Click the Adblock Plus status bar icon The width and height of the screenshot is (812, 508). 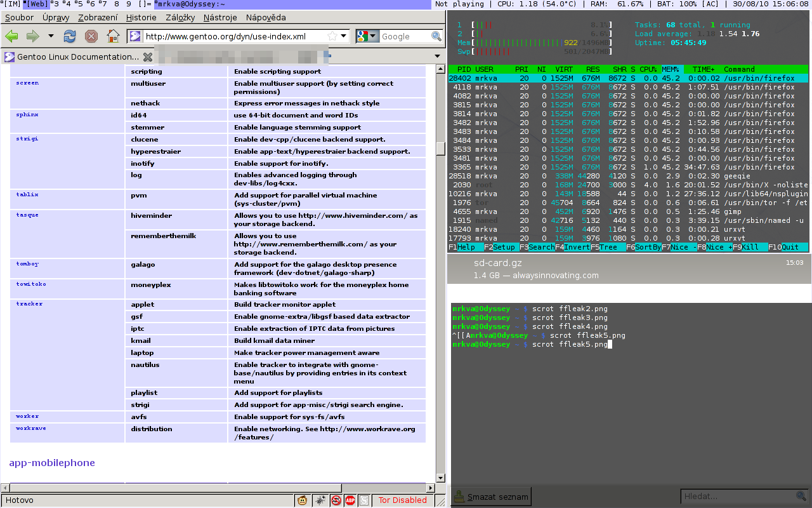pyautogui.click(x=350, y=500)
